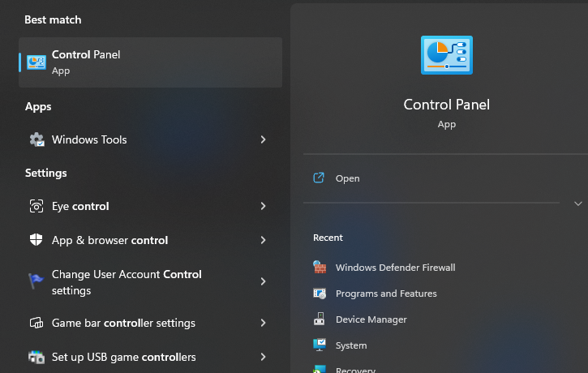
Task: Expand Windows Tools with its chevron
Action: tap(264, 139)
